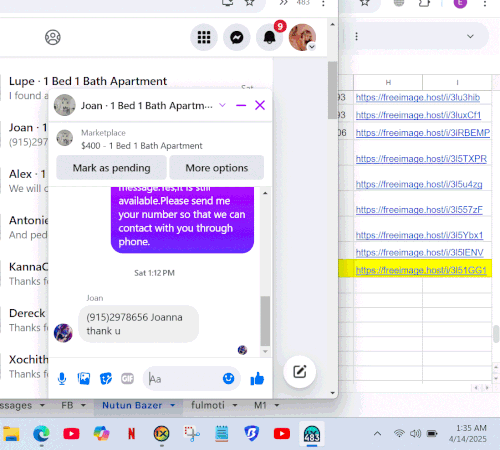Viewport: 500px width, 450px height.
Task: Click the message input field Aa
Action: 183,379
